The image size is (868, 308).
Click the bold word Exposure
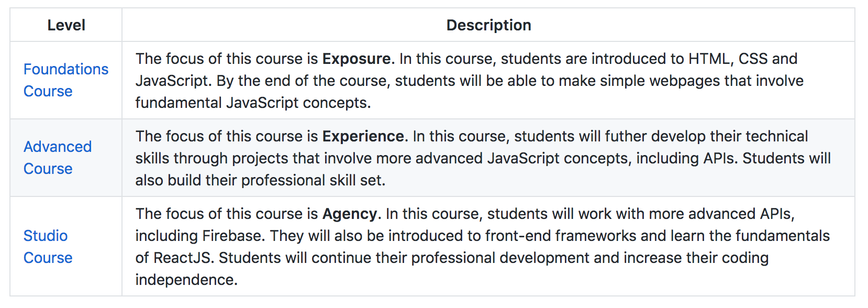point(356,59)
